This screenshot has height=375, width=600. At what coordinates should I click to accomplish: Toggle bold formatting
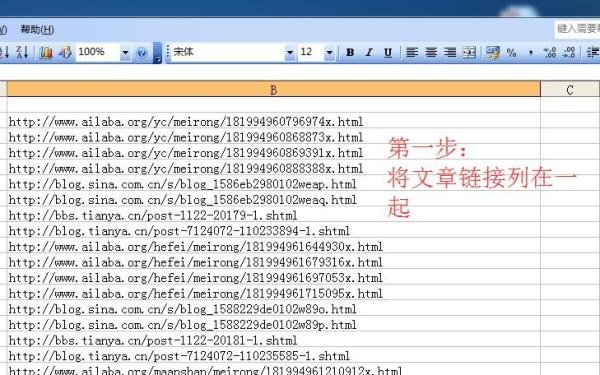pyautogui.click(x=350, y=52)
